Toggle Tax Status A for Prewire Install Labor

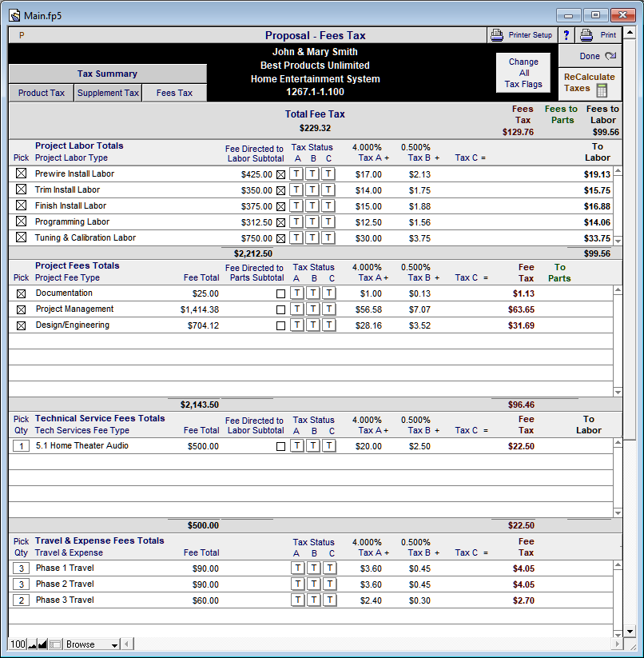point(296,173)
